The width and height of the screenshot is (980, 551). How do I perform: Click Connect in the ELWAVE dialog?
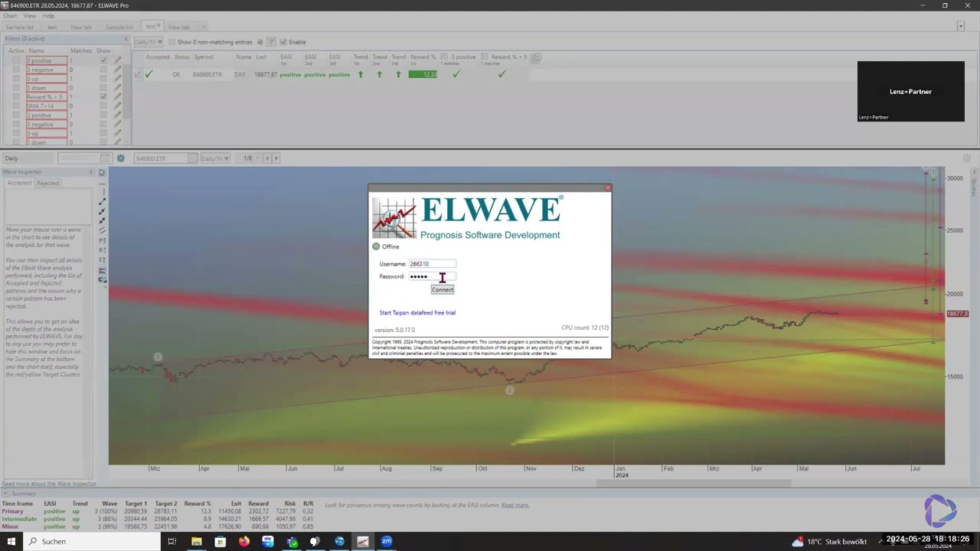tap(443, 290)
